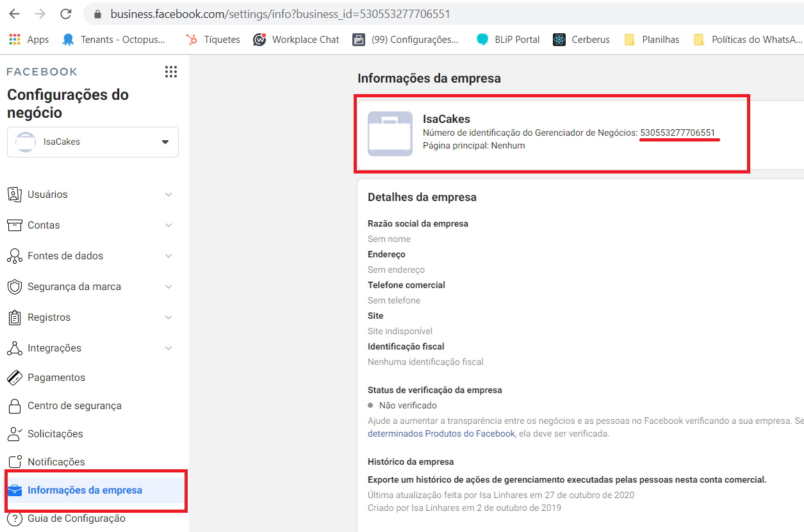Image resolution: width=804 pixels, height=532 pixels.
Task: Click the FACEBOOK logo text
Action: (x=42, y=72)
